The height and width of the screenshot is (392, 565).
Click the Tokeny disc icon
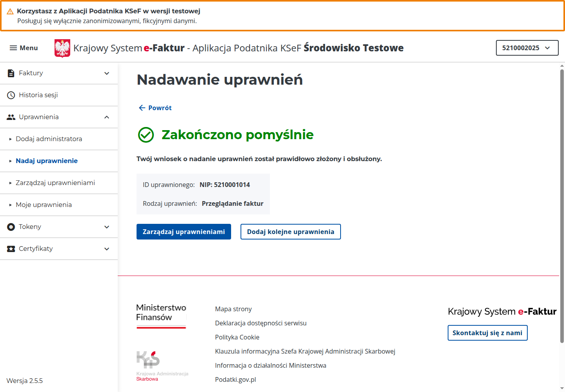point(11,227)
